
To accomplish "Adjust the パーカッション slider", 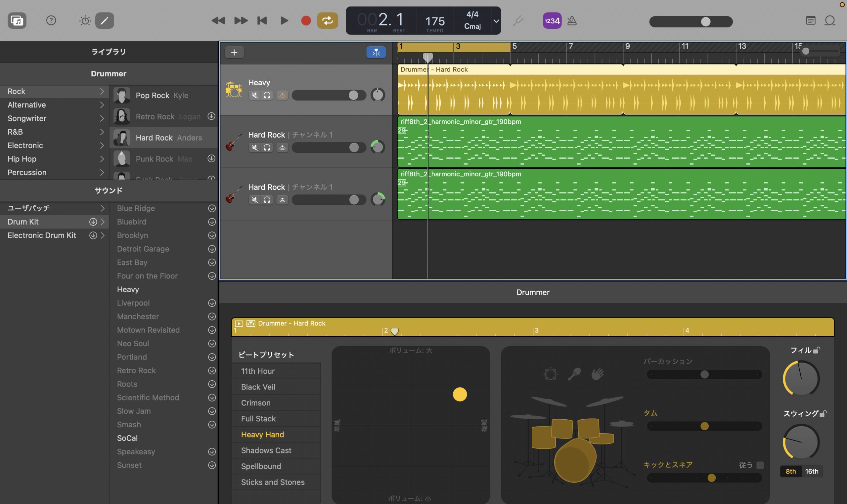I will pos(704,374).
